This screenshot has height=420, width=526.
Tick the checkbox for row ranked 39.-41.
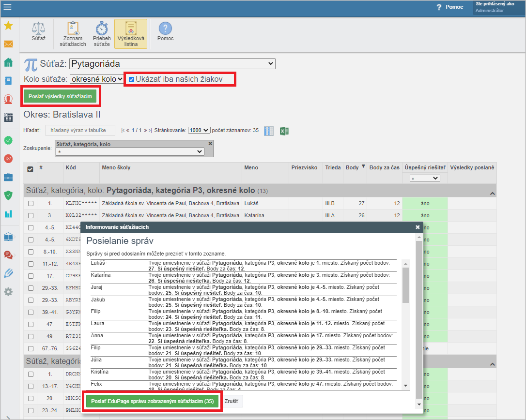click(x=31, y=313)
